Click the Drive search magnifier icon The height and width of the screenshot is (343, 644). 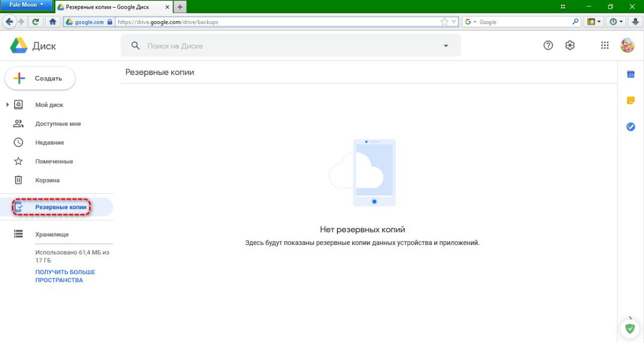(135, 46)
